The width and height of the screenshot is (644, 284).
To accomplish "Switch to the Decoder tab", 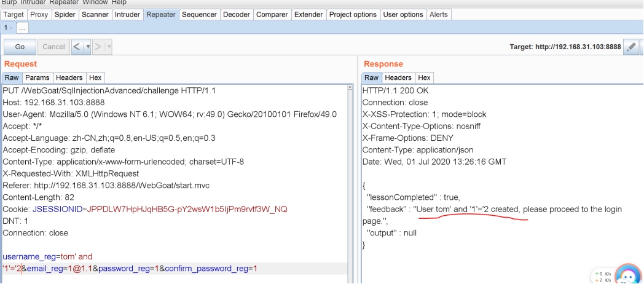I will pyautogui.click(x=236, y=14).
